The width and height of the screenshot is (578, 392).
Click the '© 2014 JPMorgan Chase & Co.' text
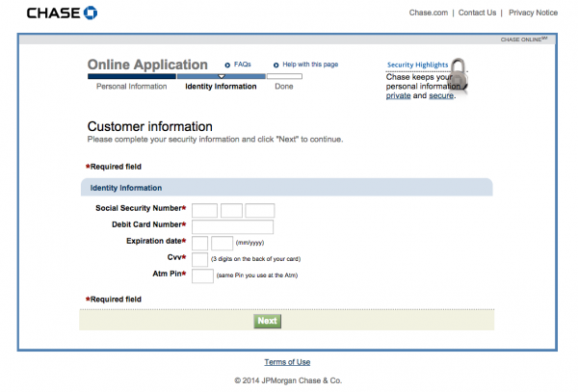coord(288,380)
